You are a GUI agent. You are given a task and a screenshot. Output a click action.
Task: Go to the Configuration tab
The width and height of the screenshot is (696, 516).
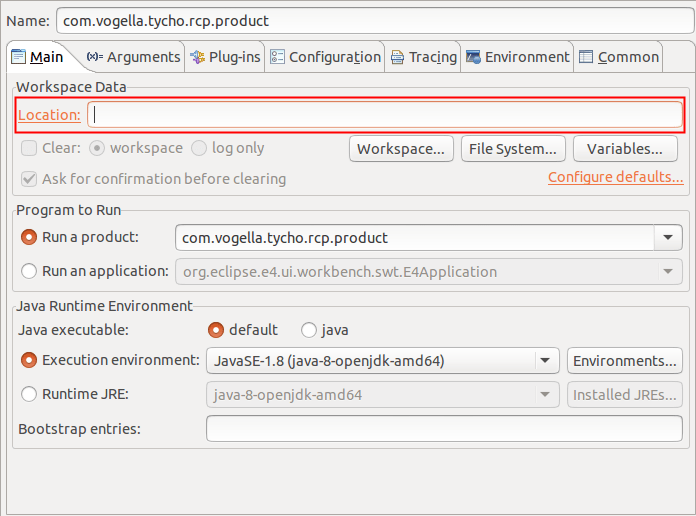(x=325, y=57)
